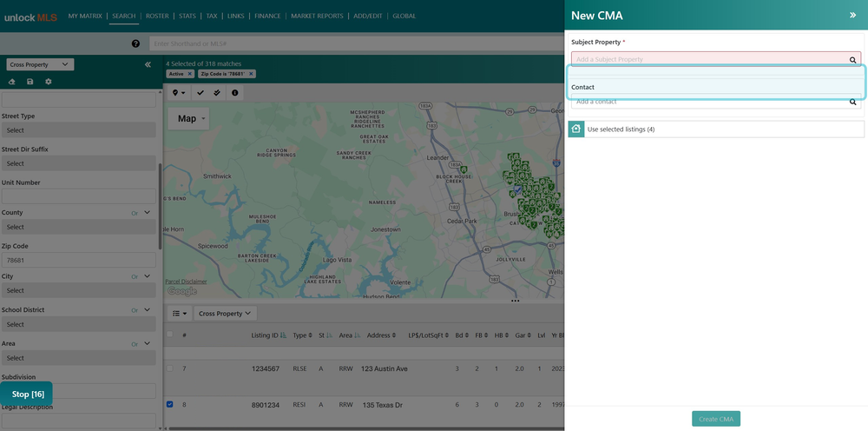This screenshot has width=868, height=431.
Task: Open the ADD/EDIT menu
Action: 368,16
